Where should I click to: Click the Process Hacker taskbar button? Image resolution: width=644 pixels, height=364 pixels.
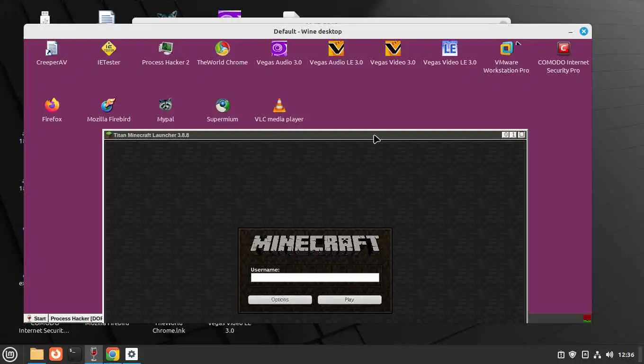[x=76, y=318]
